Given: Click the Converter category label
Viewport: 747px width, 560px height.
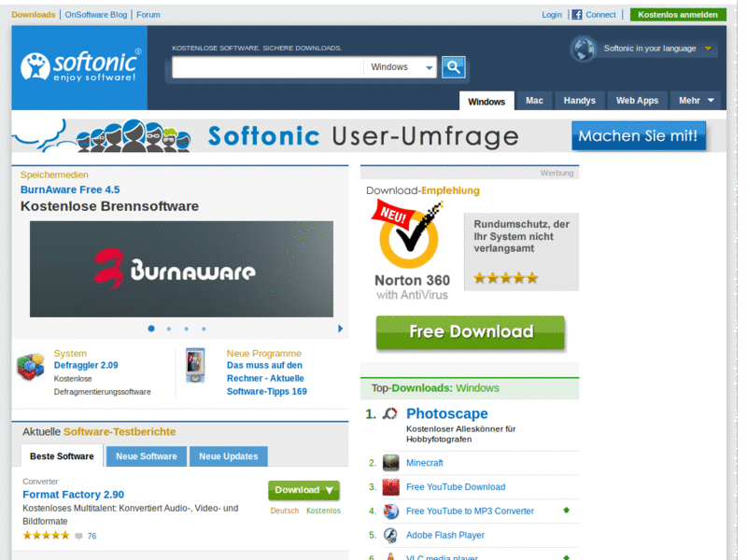Looking at the screenshot, I should tap(40, 482).
